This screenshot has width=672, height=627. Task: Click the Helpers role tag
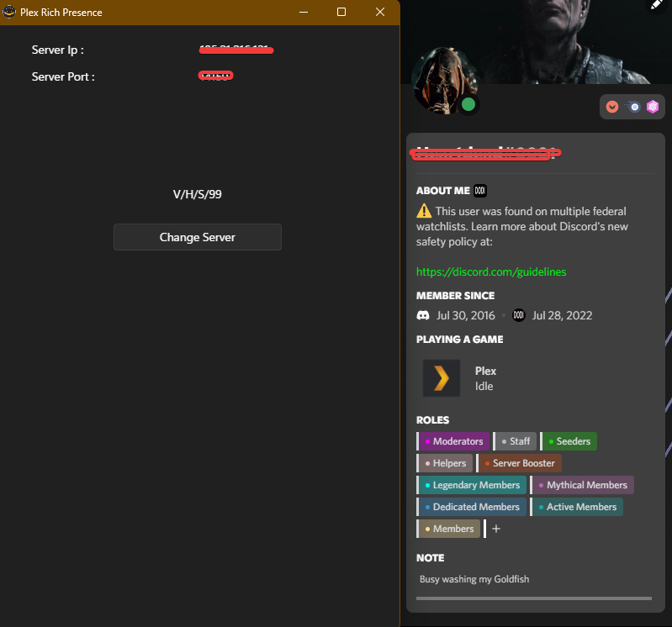pos(444,463)
